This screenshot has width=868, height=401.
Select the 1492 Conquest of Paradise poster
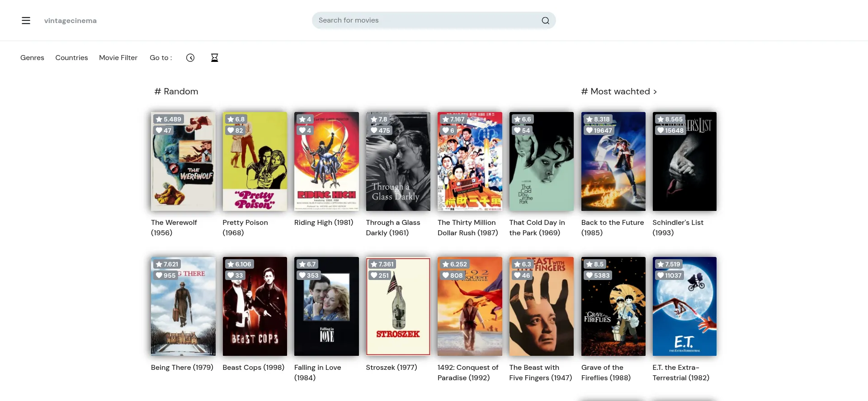click(470, 306)
